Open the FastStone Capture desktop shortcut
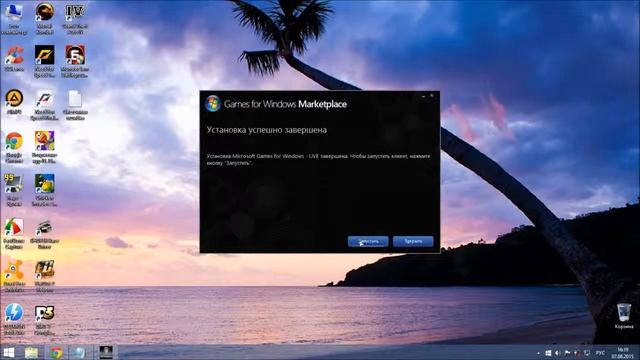 (x=14, y=234)
